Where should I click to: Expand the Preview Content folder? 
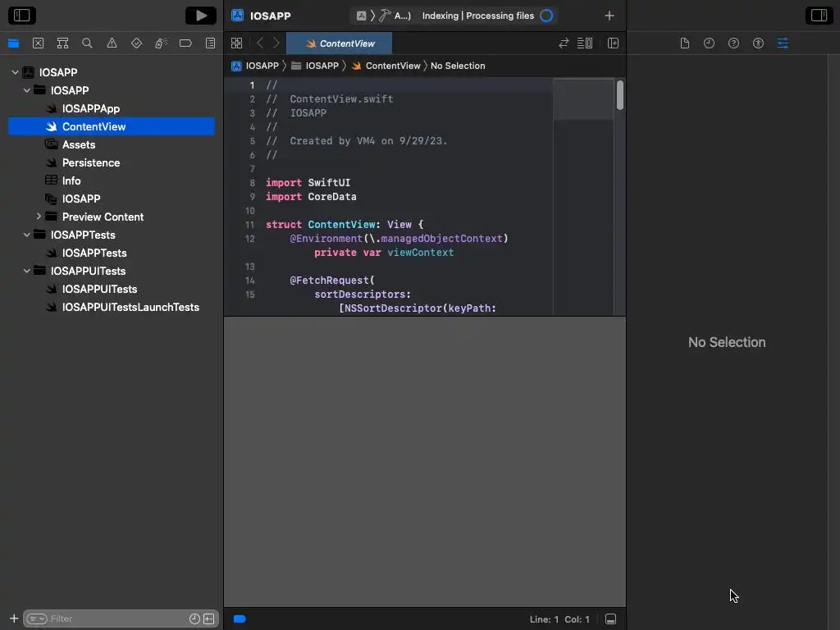click(x=39, y=217)
